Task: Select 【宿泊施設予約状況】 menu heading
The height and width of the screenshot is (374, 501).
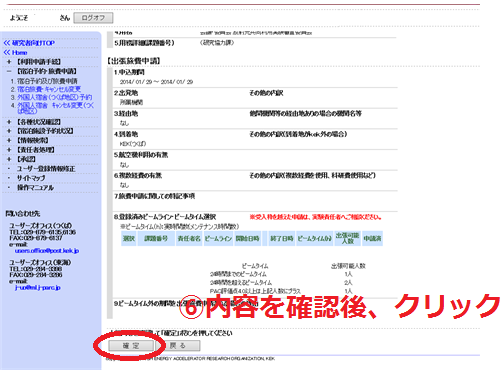Action: (45, 131)
